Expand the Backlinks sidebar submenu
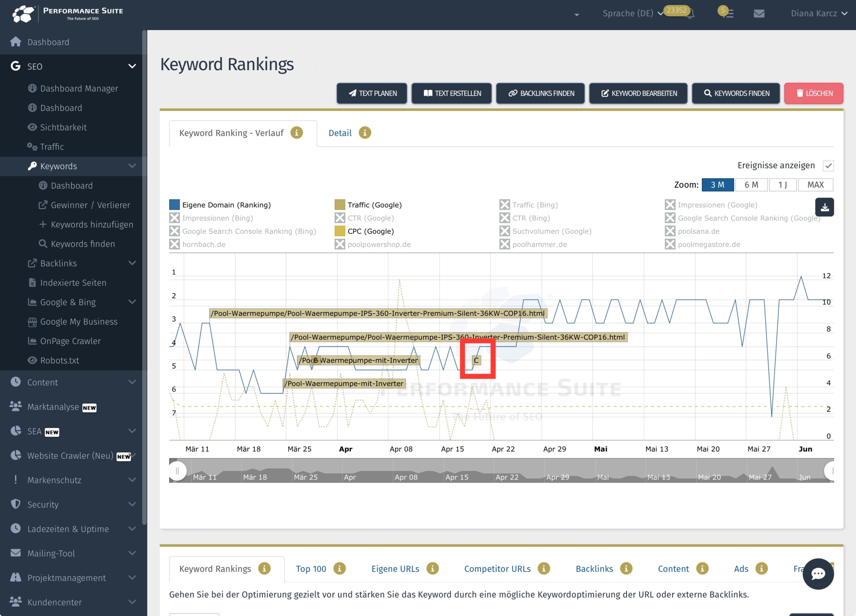Viewport: 856px width, 616px height. click(132, 263)
